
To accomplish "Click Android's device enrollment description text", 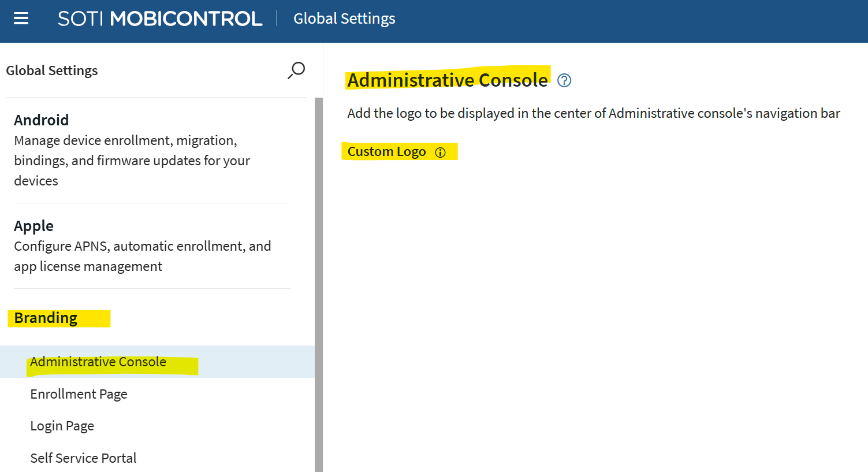I will pyautogui.click(x=132, y=161).
